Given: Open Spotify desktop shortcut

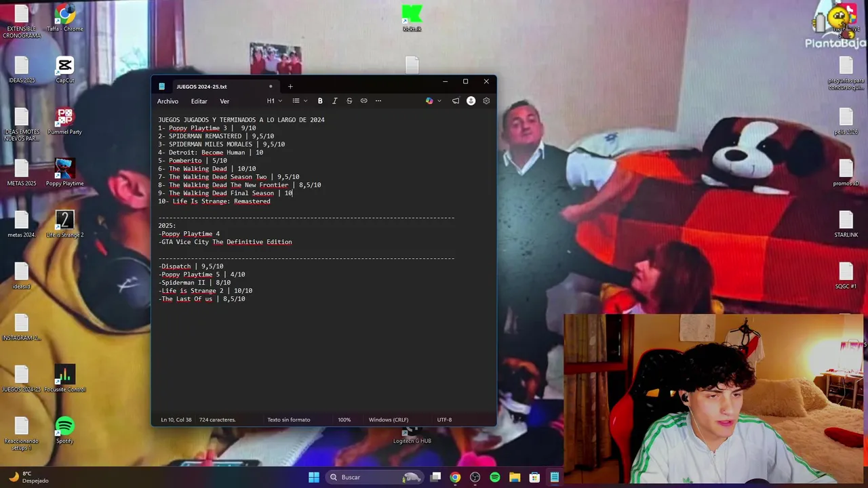Looking at the screenshot, I should click(65, 430).
